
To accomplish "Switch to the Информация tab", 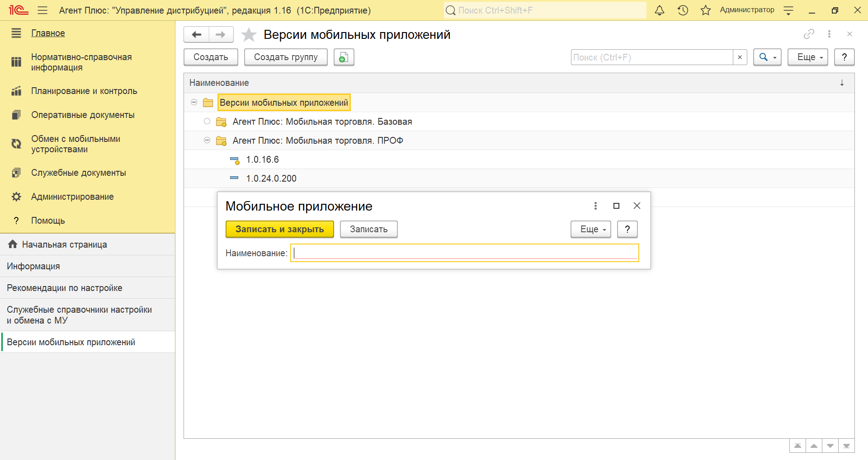I will tap(87, 266).
